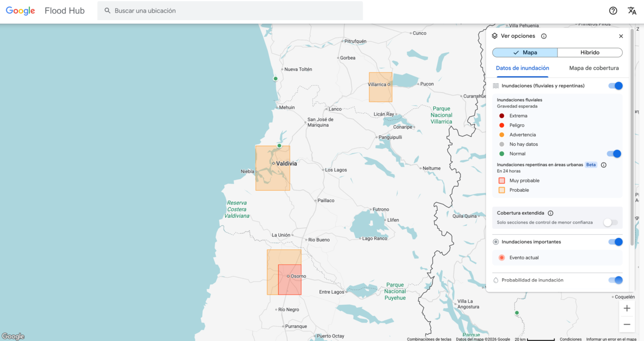Click Informar un error en el mapa

(x=611, y=339)
